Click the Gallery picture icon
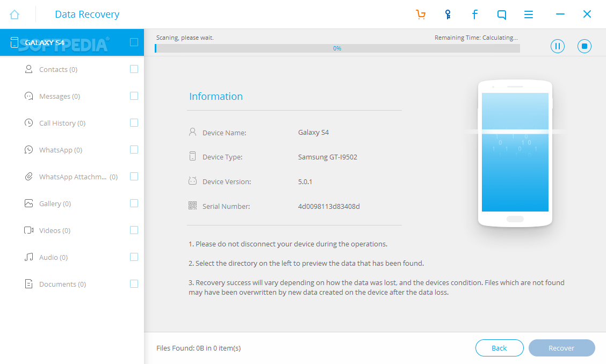Viewport: 606px width, 364px height. 28,203
